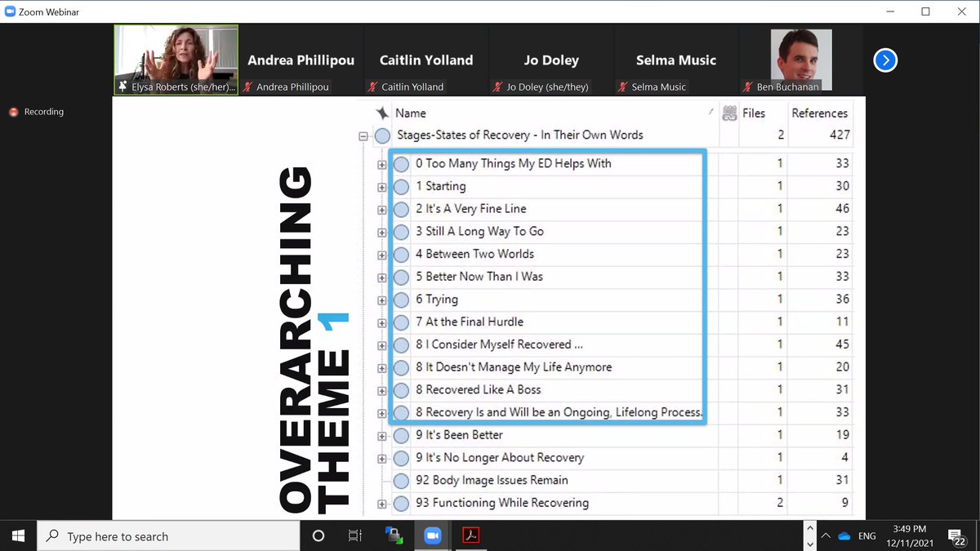980x551 pixels.
Task: Click node circle beside 6 Trying
Action: (x=401, y=300)
